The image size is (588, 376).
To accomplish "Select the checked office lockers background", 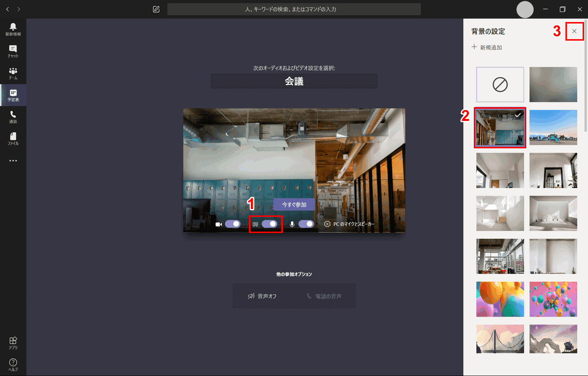I will point(500,127).
